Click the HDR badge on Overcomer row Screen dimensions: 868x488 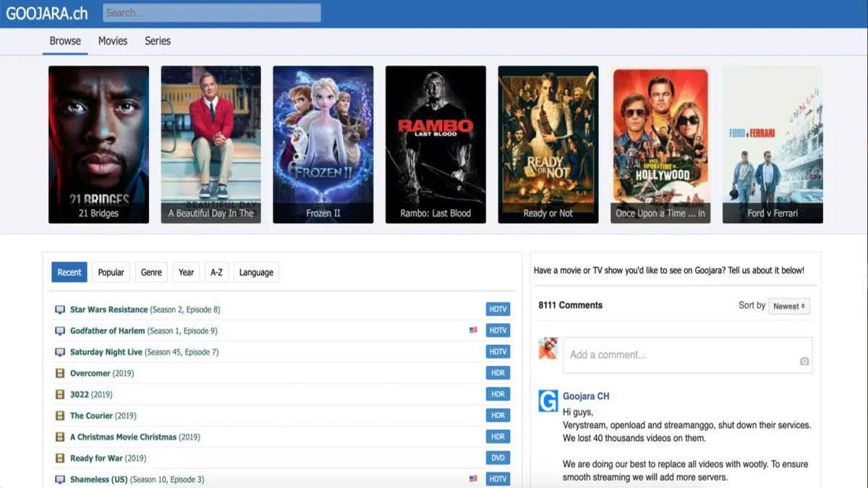pyautogui.click(x=498, y=373)
